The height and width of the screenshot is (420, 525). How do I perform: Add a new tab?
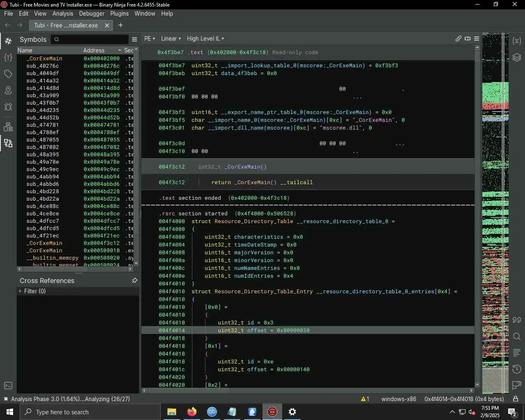pyautogui.click(x=121, y=25)
